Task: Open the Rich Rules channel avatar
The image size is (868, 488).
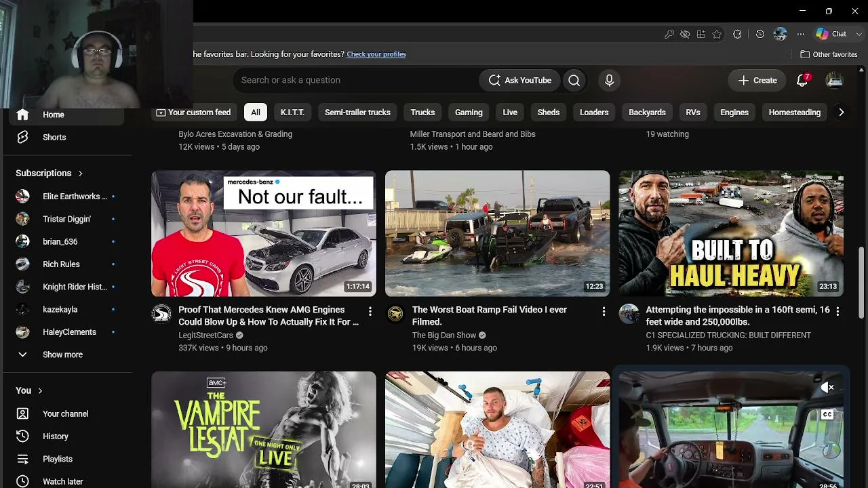Action: click(22, 264)
